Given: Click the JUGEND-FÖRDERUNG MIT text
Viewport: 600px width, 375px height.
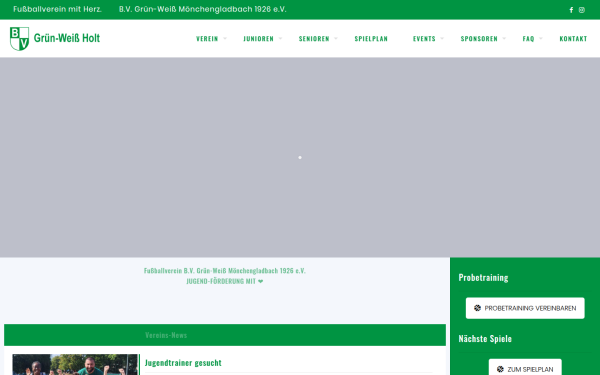Looking at the screenshot, I should 221,281.
